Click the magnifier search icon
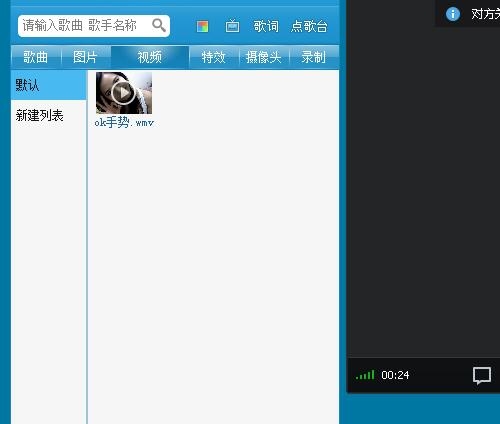The width and height of the screenshot is (500, 424). (159, 25)
